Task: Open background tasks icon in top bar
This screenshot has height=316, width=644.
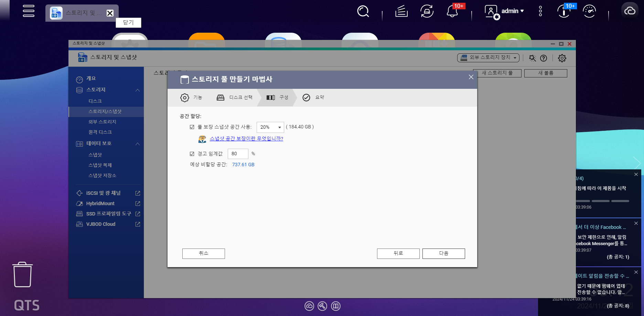Action: [401, 11]
